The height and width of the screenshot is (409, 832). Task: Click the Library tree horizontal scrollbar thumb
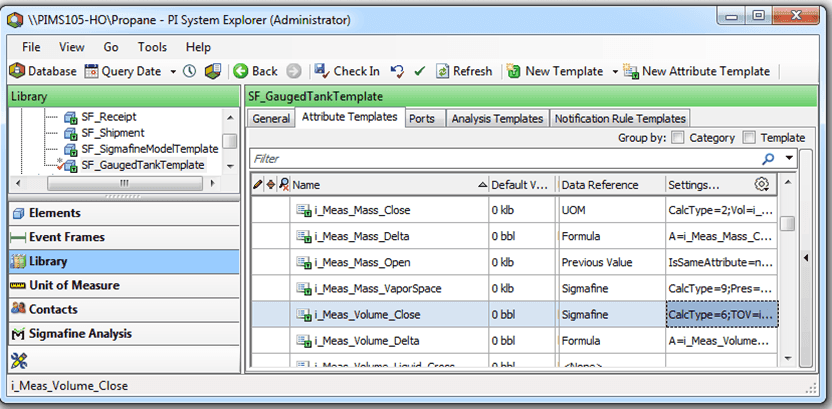click(x=125, y=184)
